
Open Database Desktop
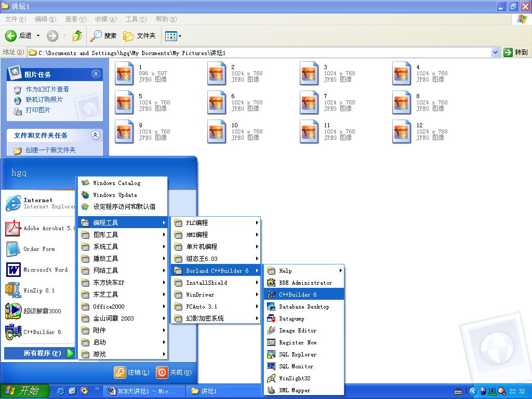pyautogui.click(x=303, y=307)
